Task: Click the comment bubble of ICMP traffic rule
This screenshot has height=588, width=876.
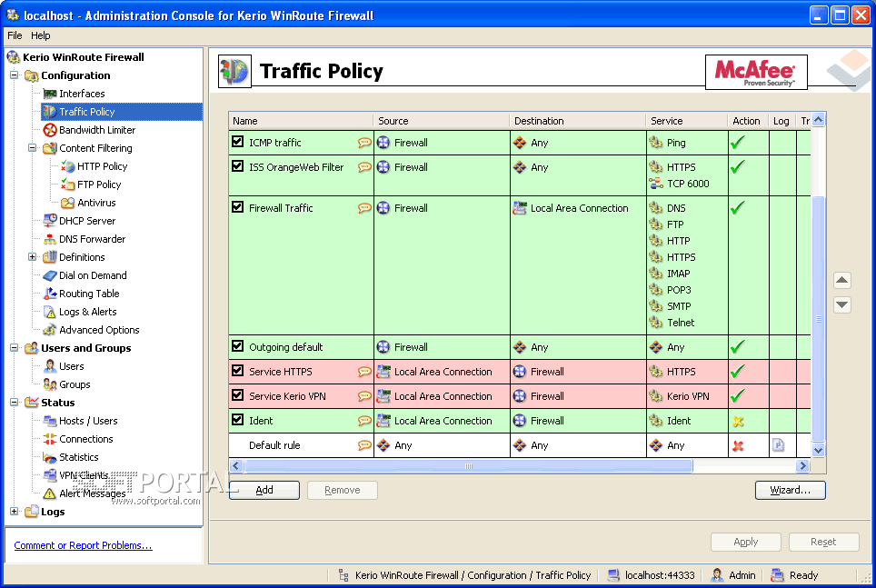Action: tap(364, 143)
